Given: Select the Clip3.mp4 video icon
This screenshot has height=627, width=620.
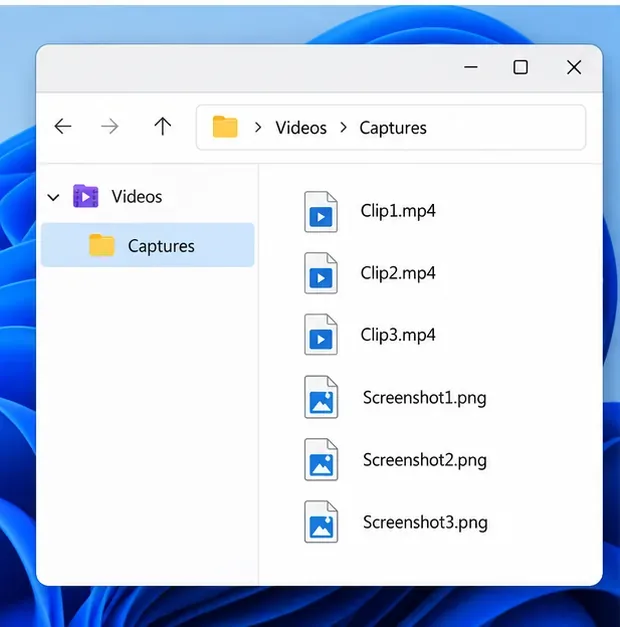Looking at the screenshot, I should click(x=321, y=334).
